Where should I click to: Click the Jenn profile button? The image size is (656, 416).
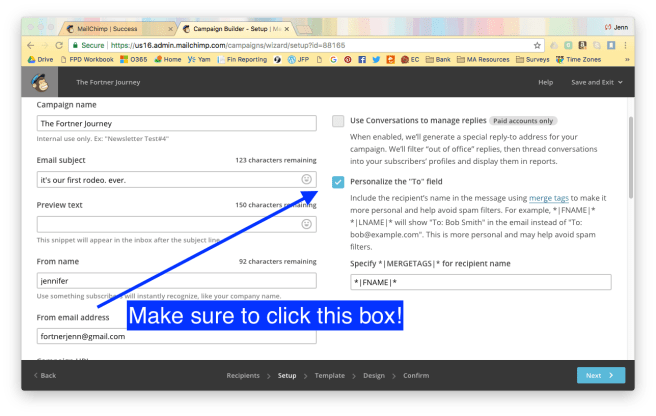click(616, 27)
